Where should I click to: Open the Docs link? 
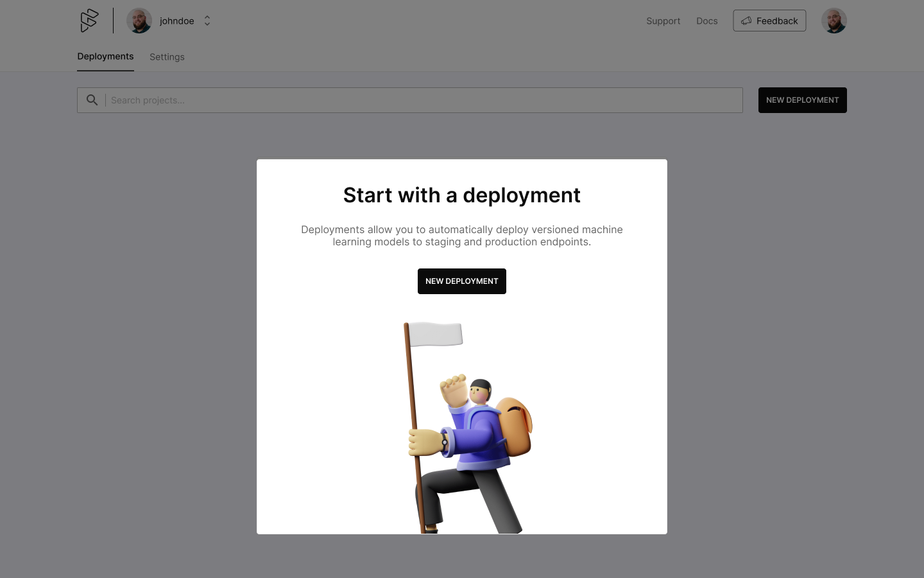(706, 21)
